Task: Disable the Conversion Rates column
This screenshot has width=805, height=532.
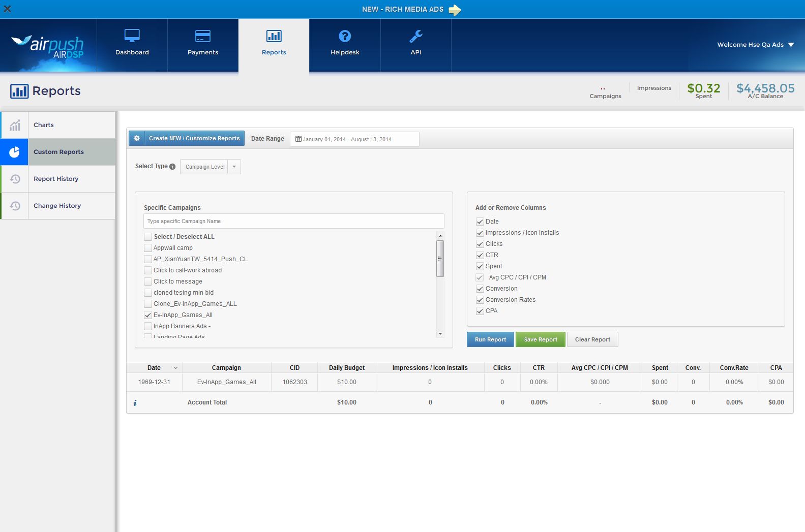Action: (480, 300)
